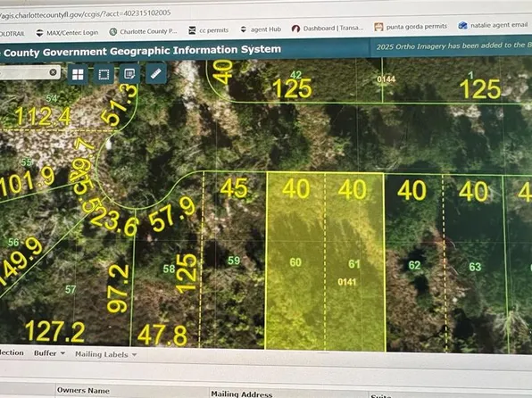Open the natalie agent email bookmark
The image size is (532, 398).
coord(493,25)
